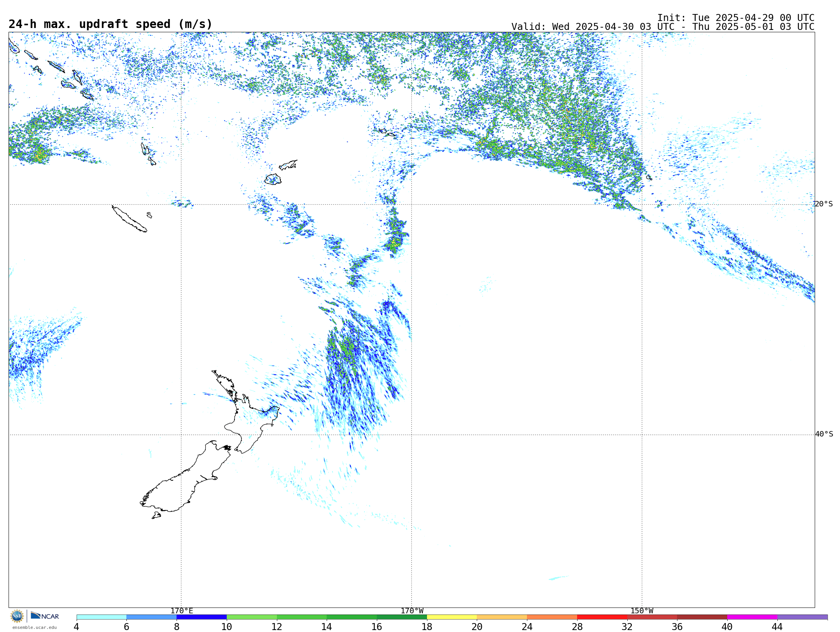Image resolution: width=840 pixels, height=632 pixels.
Task: Pick the light blue 6–8 colorbar segment
Action: pos(152,617)
